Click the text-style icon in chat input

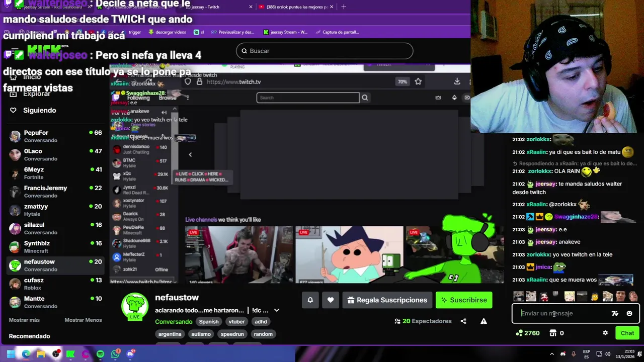coord(615,313)
